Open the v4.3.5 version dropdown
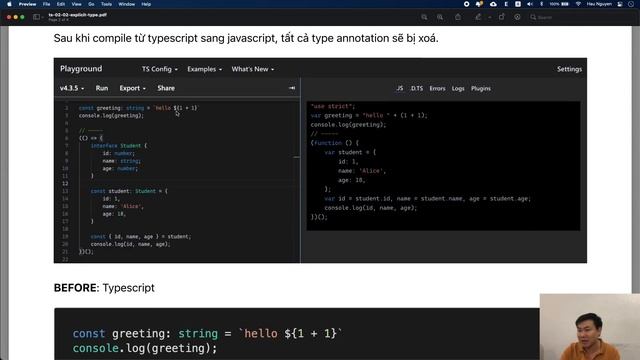Viewport: 640px width, 360px height. point(72,88)
